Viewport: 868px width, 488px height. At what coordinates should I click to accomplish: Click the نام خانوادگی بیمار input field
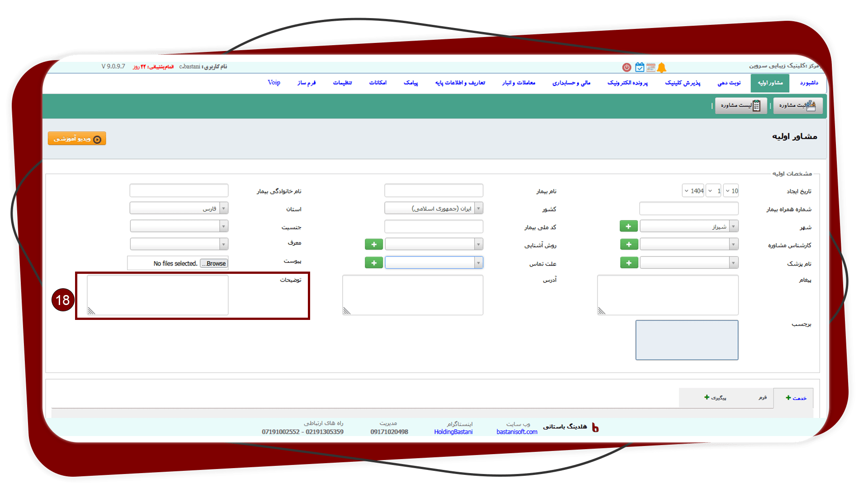click(179, 190)
